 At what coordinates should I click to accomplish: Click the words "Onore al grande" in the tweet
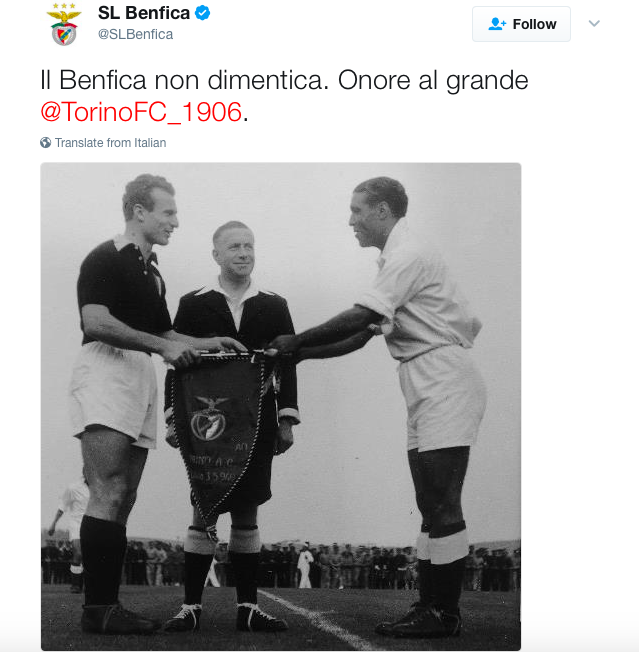click(x=433, y=80)
